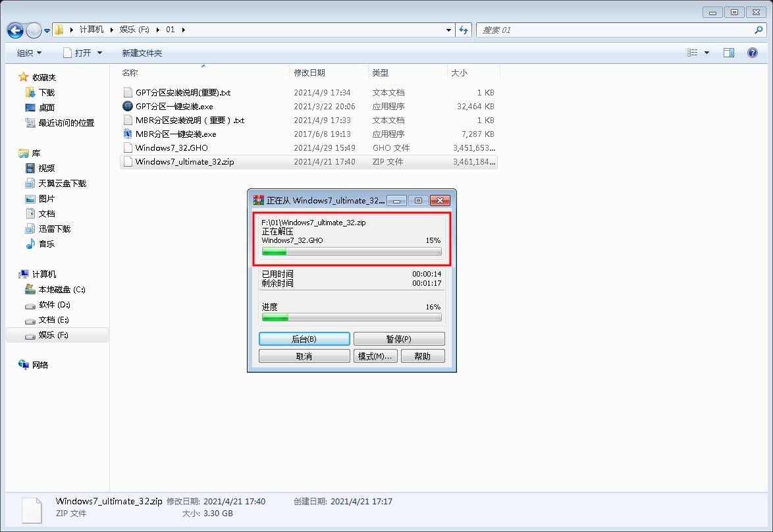Navigate to 计算机 via the breadcrumb
This screenshot has width=773, height=532.
pos(92,30)
